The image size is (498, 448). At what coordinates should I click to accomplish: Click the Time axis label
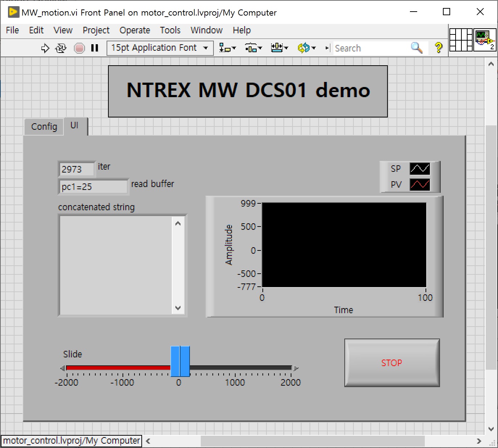coord(344,310)
